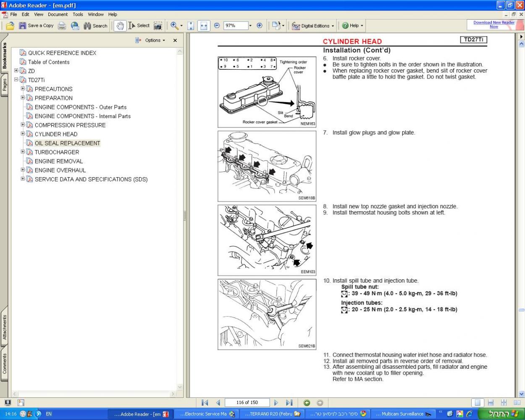Switch to continuous page layout view
This screenshot has height=420, width=525.
coord(491,402)
